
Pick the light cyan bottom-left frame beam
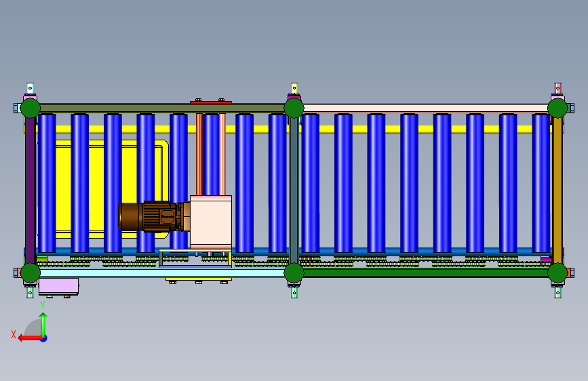click(162, 273)
